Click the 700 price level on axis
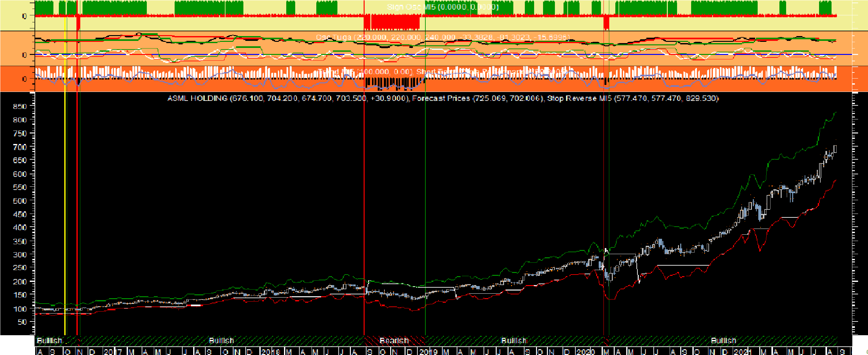This screenshot has height=355, width=868. pyautogui.click(x=20, y=147)
